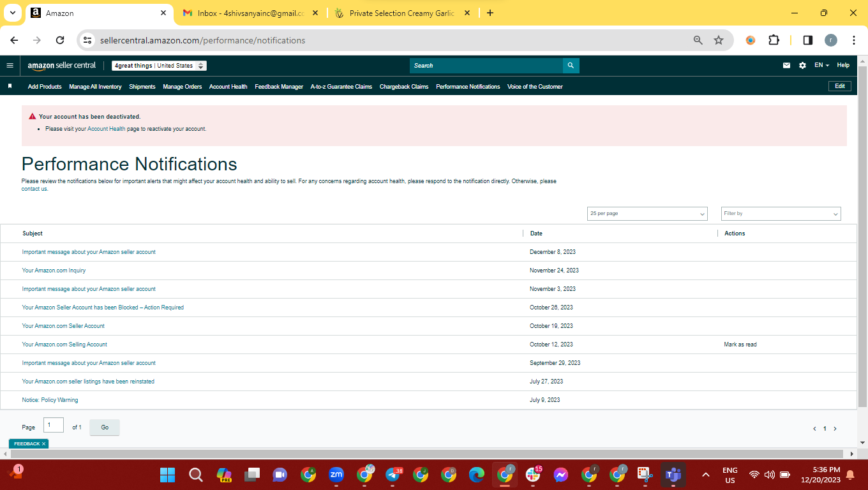View site information icon in address bar

point(88,40)
